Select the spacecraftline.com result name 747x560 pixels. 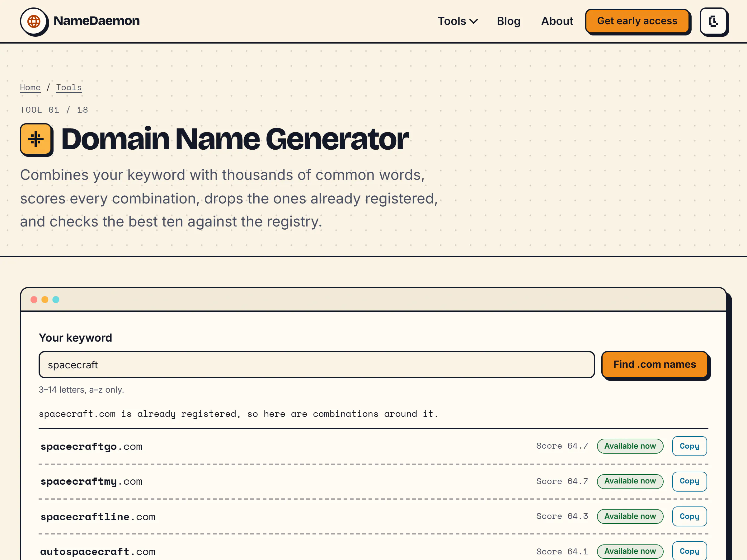98,516
